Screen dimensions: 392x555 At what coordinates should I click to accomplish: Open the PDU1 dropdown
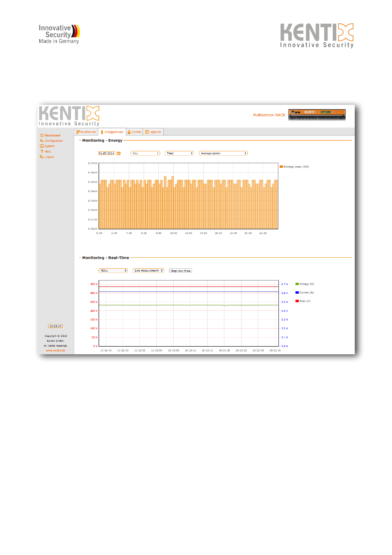tap(113, 271)
